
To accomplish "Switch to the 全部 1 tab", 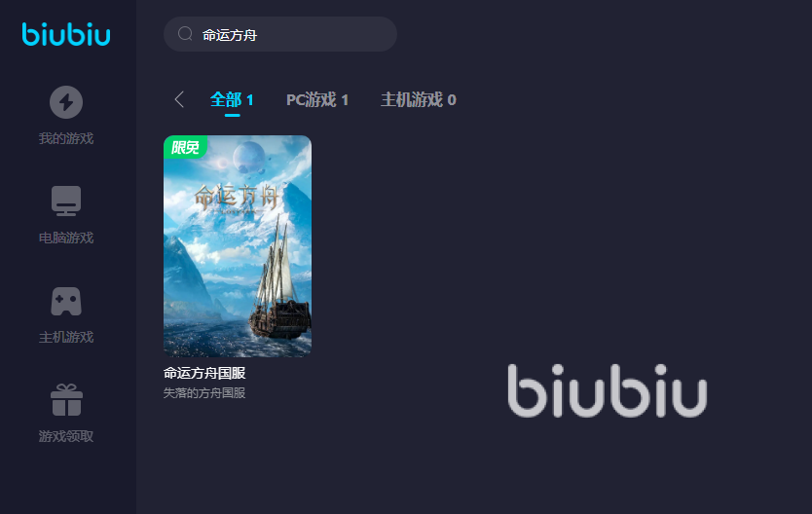I will 232,99.
